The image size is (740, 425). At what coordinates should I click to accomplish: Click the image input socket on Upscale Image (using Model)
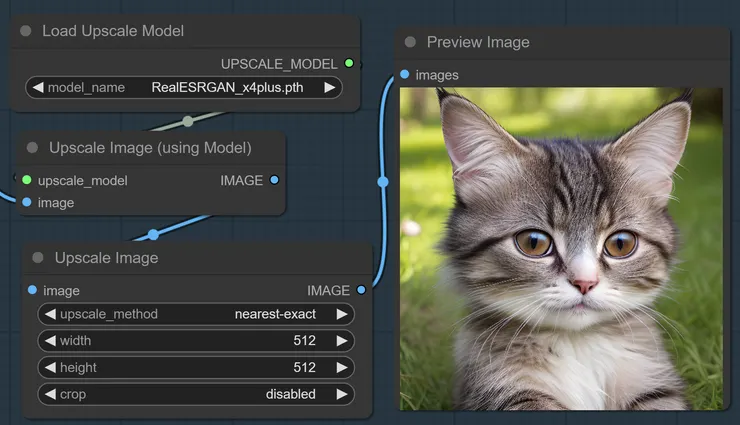coord(27,202)
